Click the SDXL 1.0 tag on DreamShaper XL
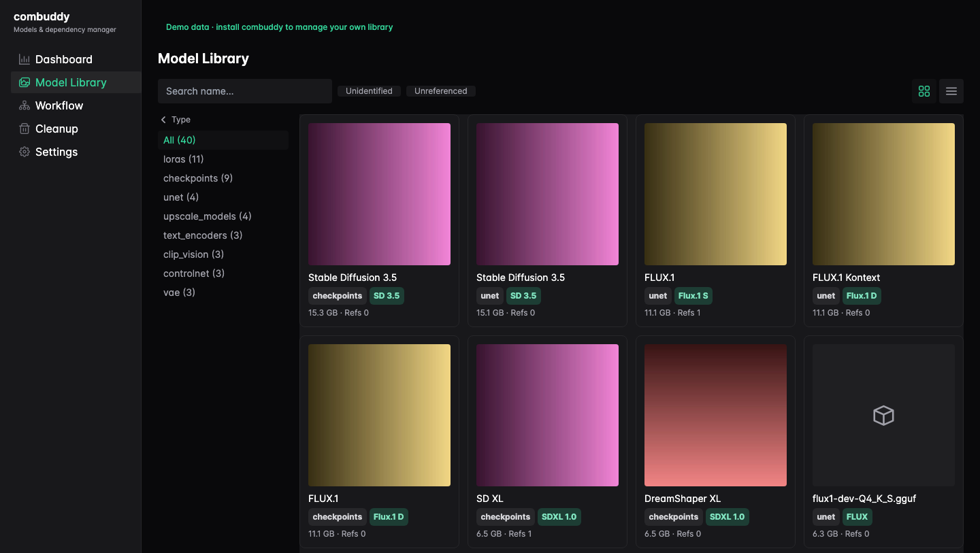 tap(728, 517)
